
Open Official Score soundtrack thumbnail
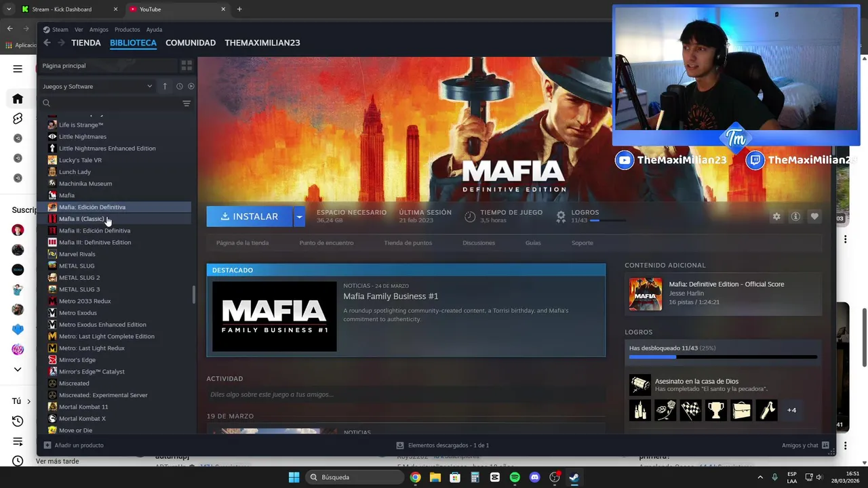[x=645, y=294]
